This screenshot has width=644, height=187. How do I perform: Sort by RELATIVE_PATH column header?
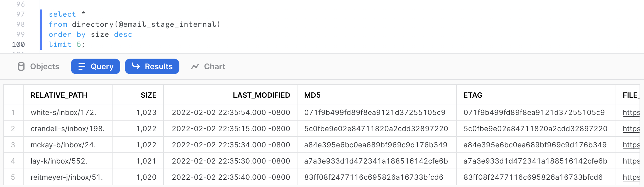pos(59,95)
